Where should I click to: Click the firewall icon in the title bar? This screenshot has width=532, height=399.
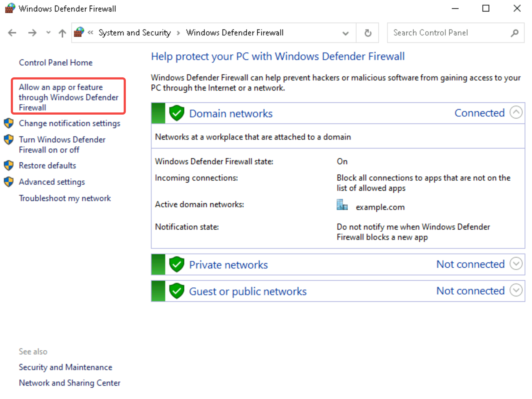click(x=10, y=8)
